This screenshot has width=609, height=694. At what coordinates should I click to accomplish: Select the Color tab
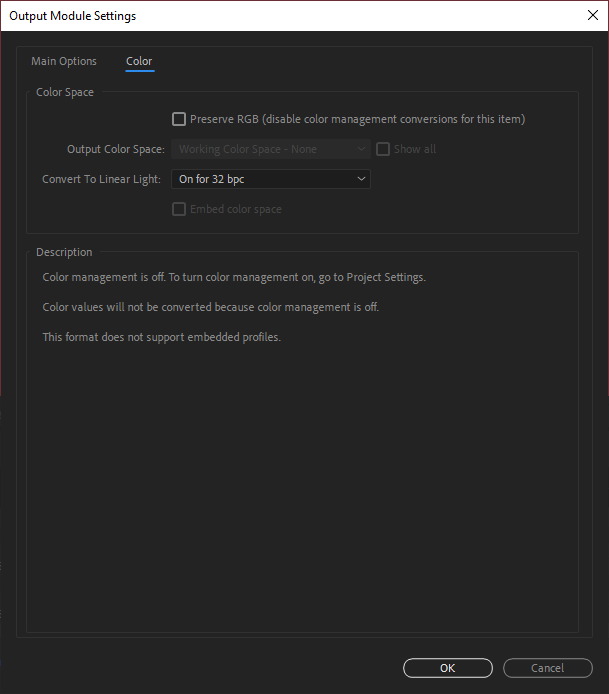(x=139, y=61)
